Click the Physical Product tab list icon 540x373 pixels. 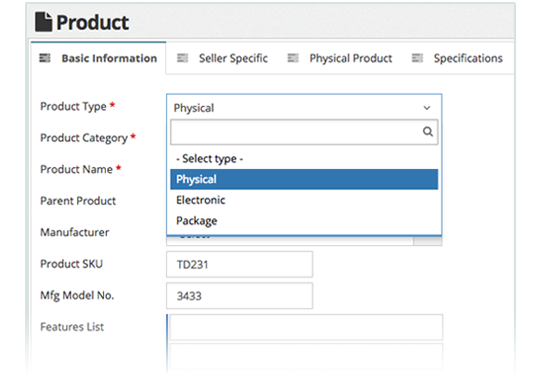[293, 58]
